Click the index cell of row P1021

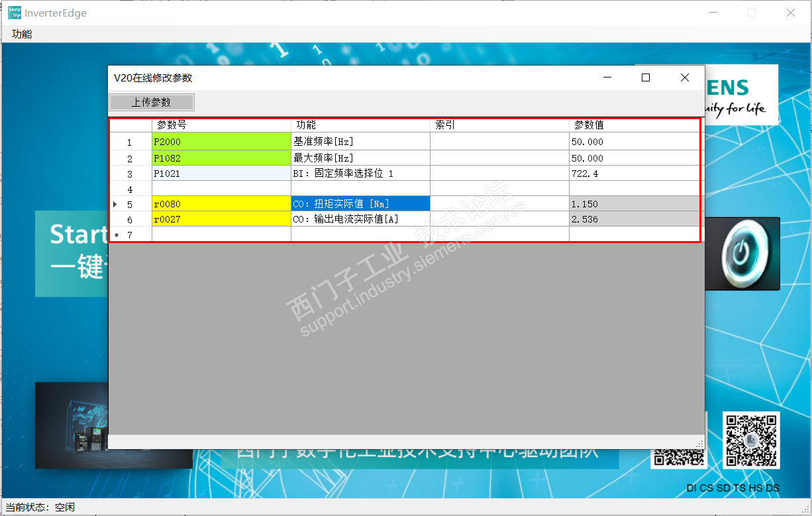(499, 174)
